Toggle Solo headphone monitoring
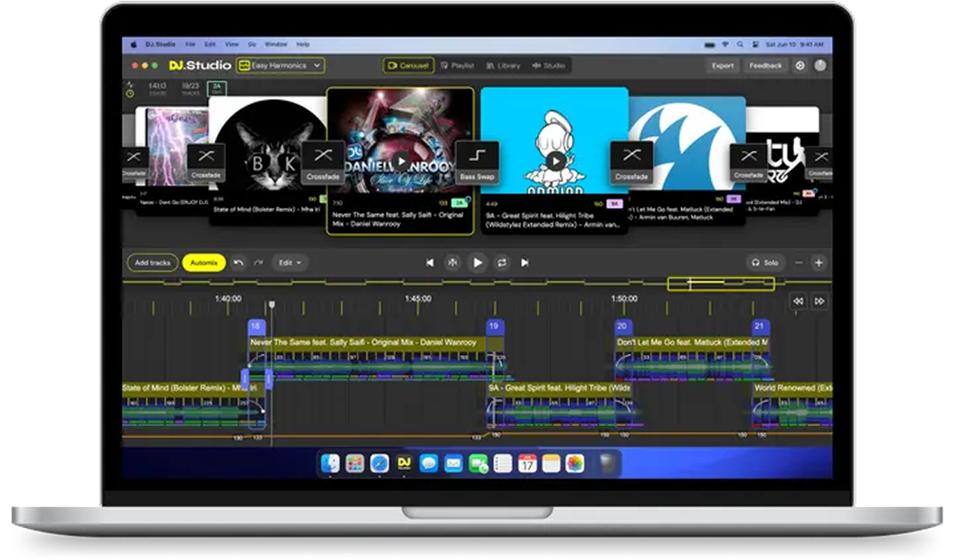 tap(765, 263)
